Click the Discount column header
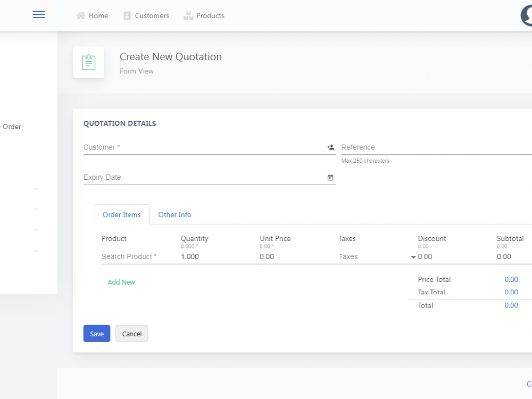532x399 pixels. tap(432, 238)
